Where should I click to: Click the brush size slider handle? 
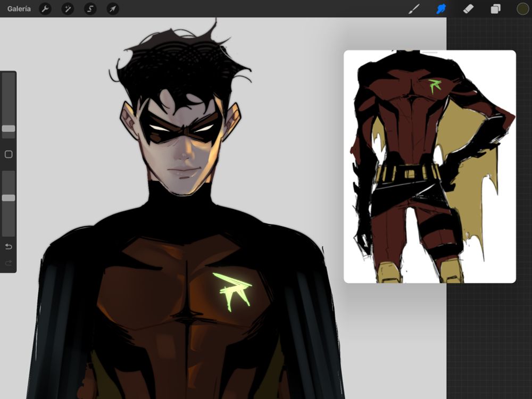click(9, 129)
